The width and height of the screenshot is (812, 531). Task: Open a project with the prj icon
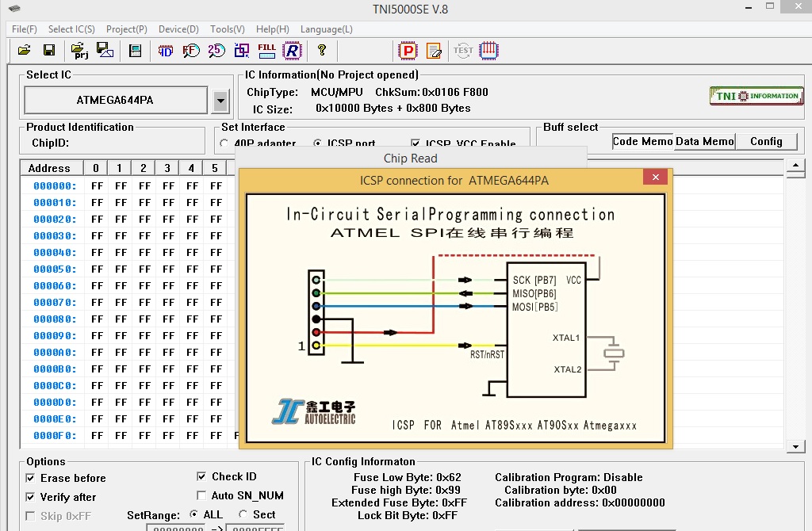(x=79, y=50)
